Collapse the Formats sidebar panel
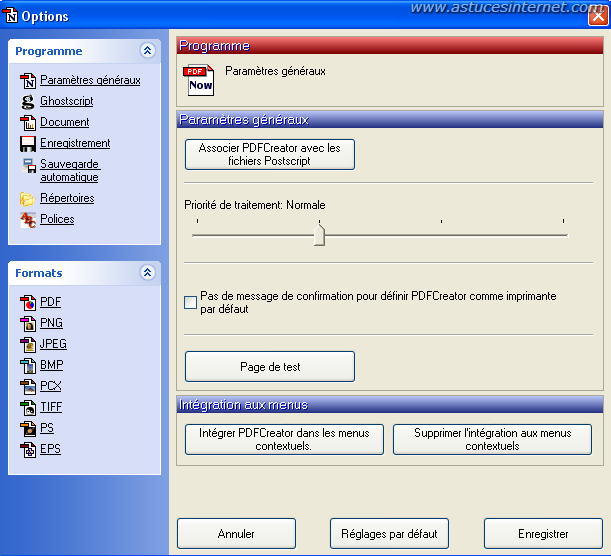 coord(147,272)
